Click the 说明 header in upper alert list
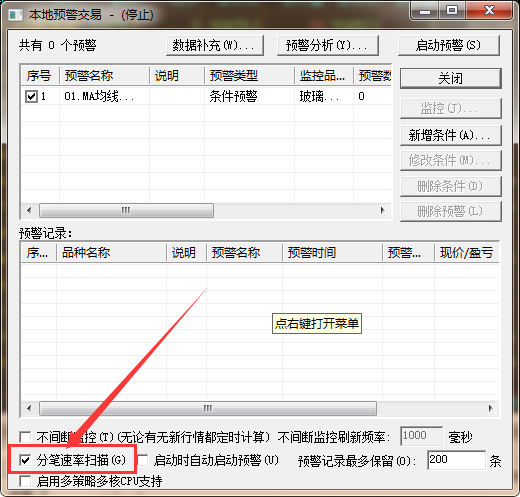 click(177, 76)
